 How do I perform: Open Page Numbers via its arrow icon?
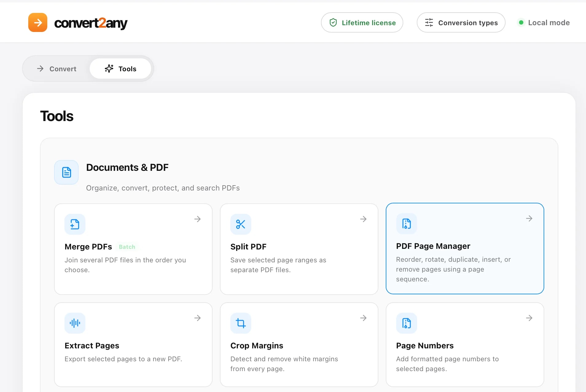pos(529,318)
